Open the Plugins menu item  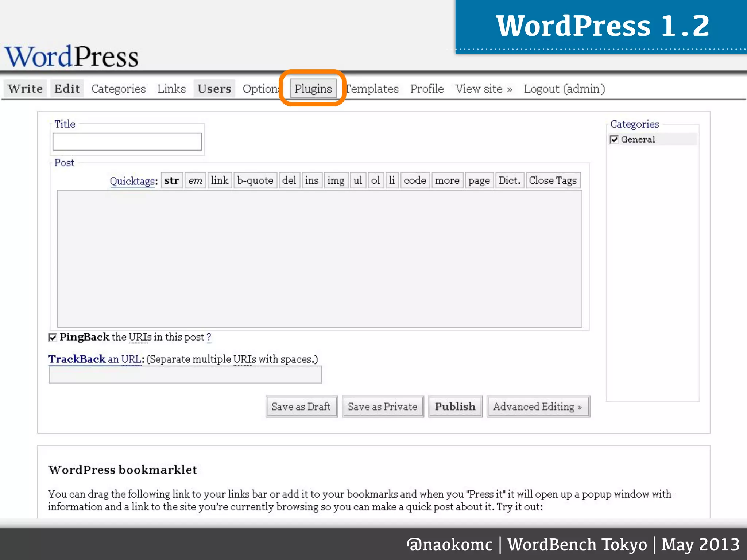point(313,89)
